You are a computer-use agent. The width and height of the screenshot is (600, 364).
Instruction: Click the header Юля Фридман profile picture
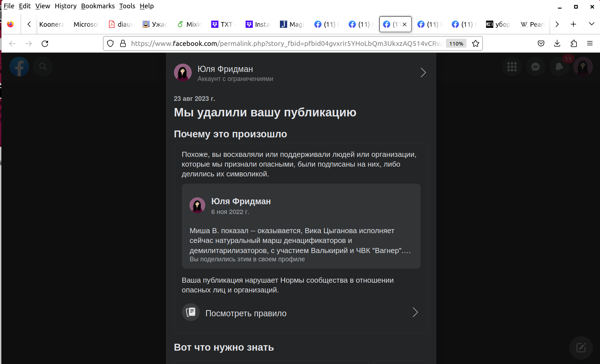183,73
